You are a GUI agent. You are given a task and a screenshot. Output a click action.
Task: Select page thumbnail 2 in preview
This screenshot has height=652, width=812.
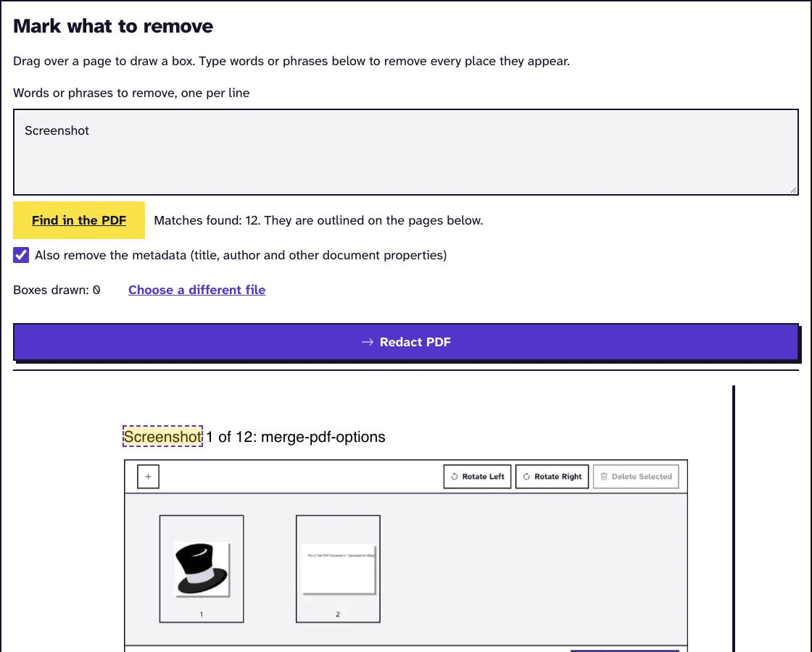coord(338,569)
